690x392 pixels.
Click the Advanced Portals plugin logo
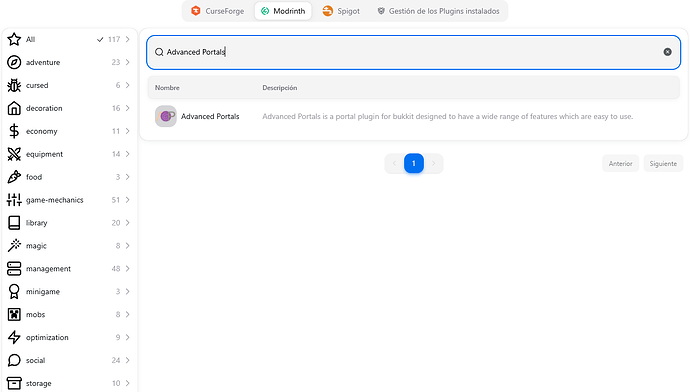166,116
